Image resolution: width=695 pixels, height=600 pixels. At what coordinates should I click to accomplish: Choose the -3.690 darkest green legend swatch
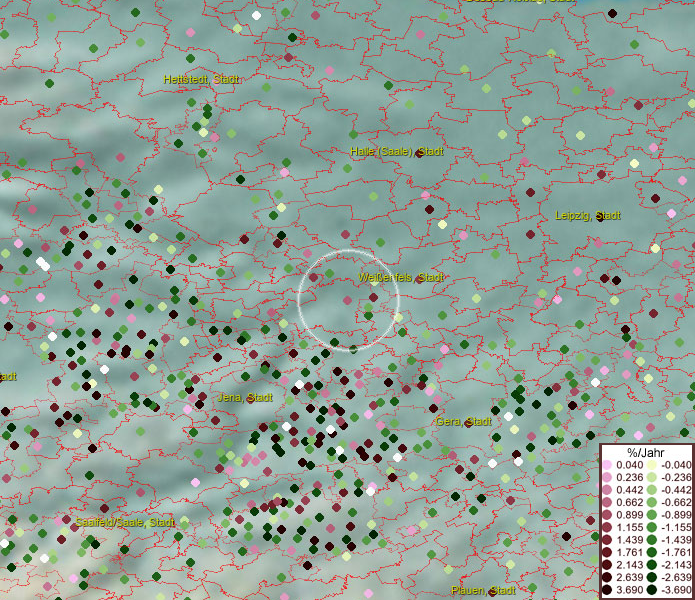[x=651, y=591]
